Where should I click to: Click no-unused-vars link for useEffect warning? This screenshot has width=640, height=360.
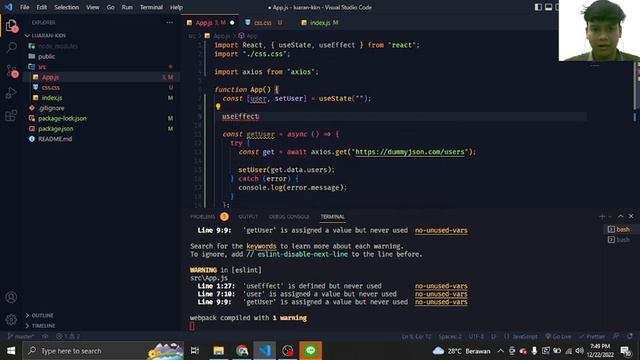pyautogui.click(x=441, y=286)
